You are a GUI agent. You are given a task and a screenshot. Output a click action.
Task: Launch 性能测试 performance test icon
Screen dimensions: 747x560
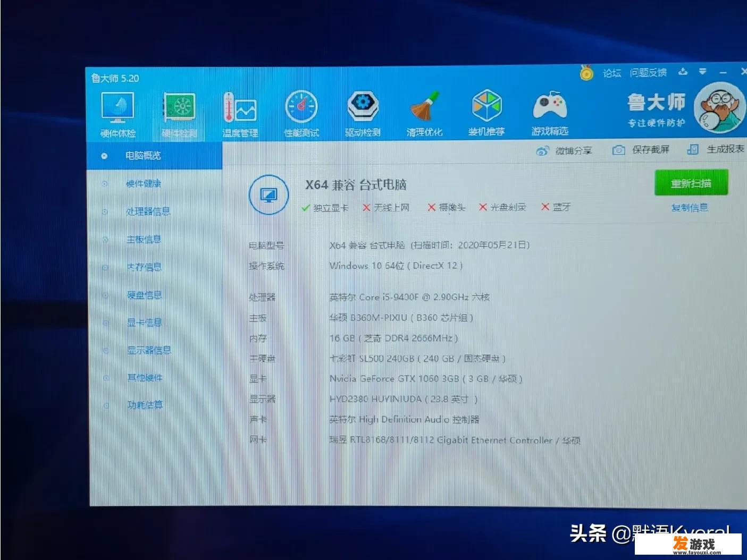coord(301,114)
